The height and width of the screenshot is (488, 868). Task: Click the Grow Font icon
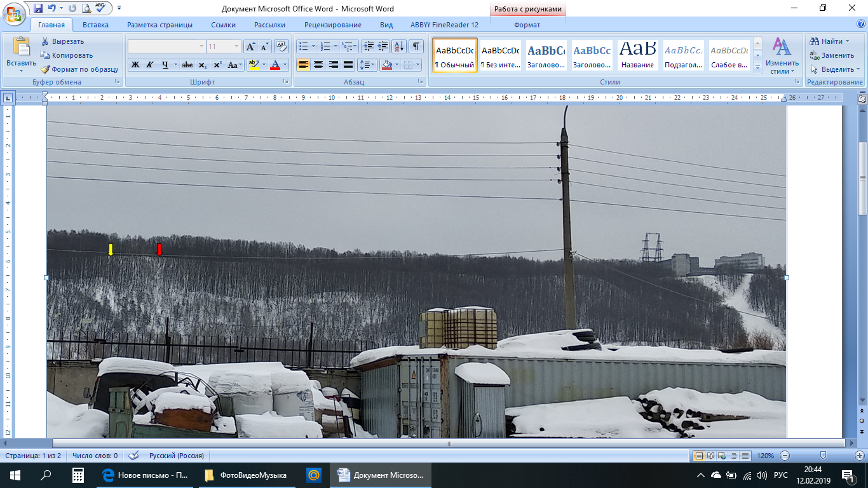click(250, 46)
